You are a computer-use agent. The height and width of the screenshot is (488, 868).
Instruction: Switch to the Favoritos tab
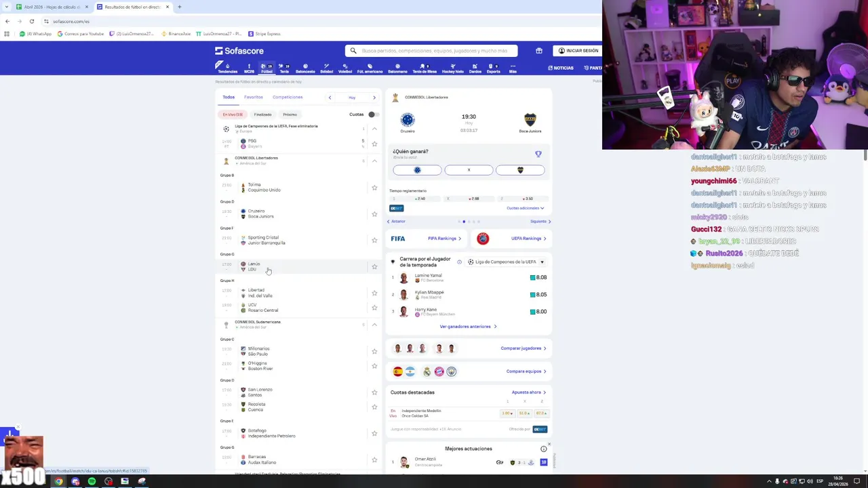(254, 98)
